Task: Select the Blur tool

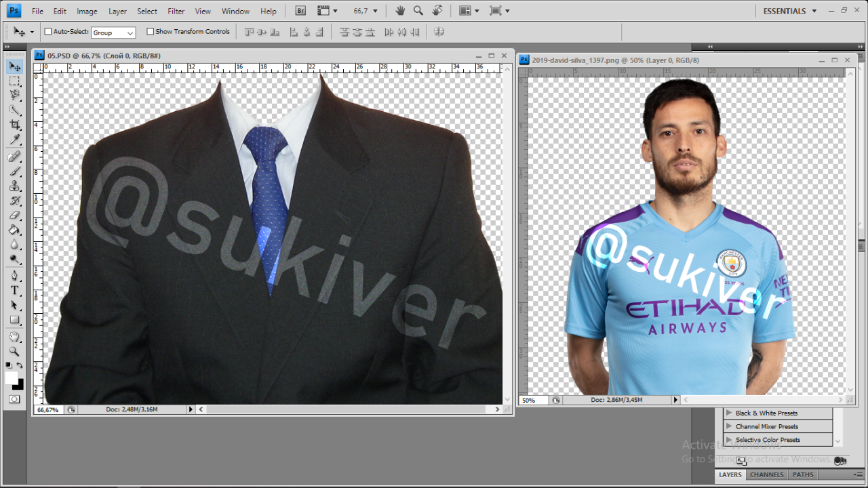Action: [x=14, y=245]
